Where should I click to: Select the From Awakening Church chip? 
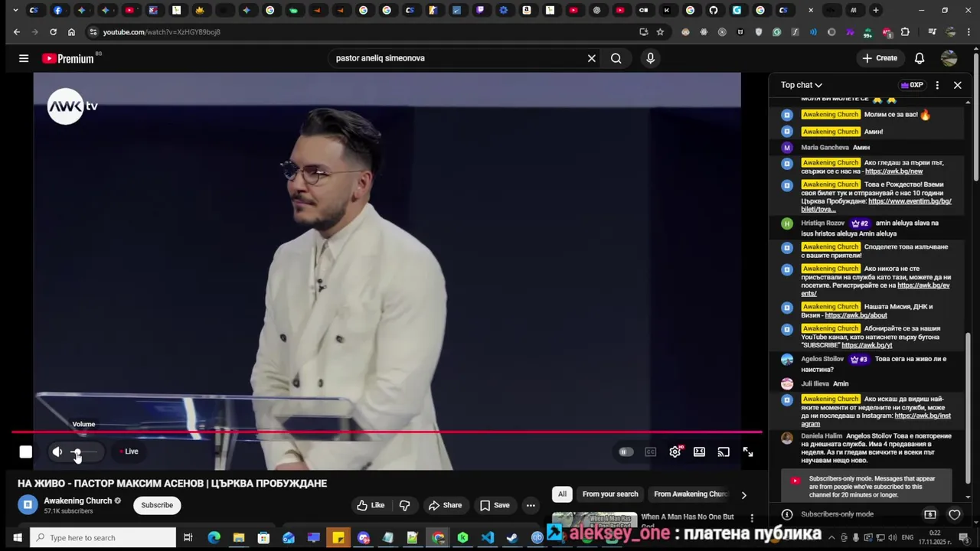coord(691,494)
